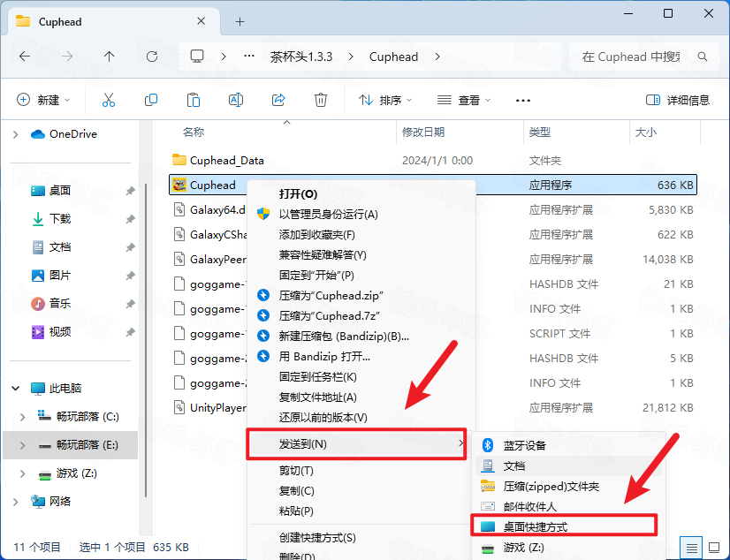Switch to details list view icon

point(691,548)
